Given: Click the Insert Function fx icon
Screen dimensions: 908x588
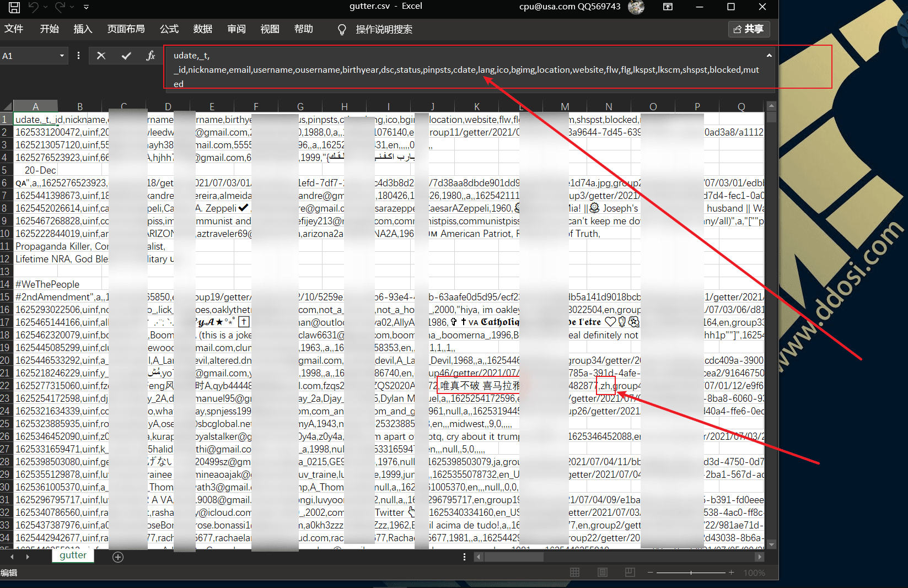Looking at the screenshot, I should (151, 56).
